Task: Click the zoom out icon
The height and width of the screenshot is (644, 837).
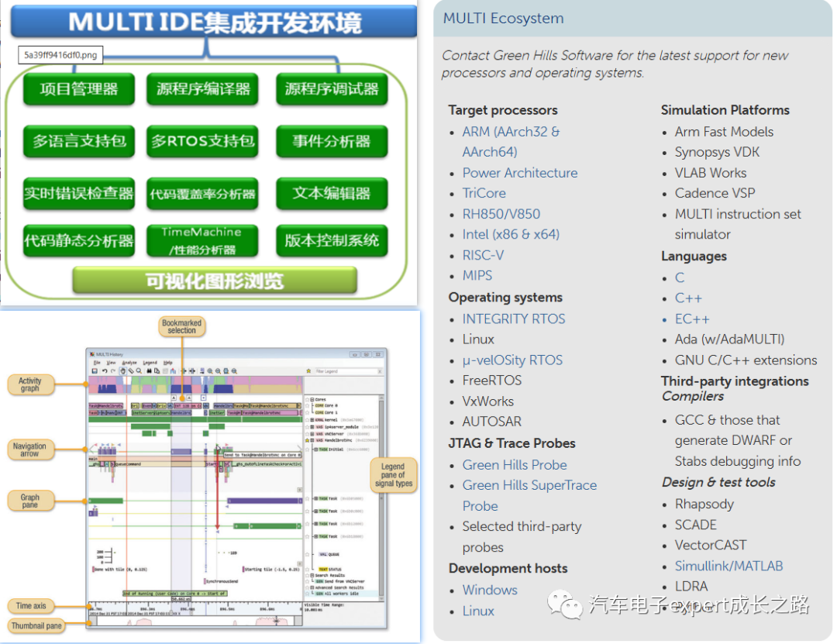Action: click(x=218, y=371)
